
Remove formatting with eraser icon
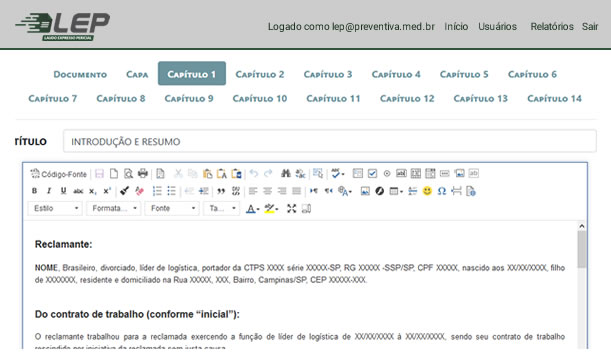click(139, 191)
